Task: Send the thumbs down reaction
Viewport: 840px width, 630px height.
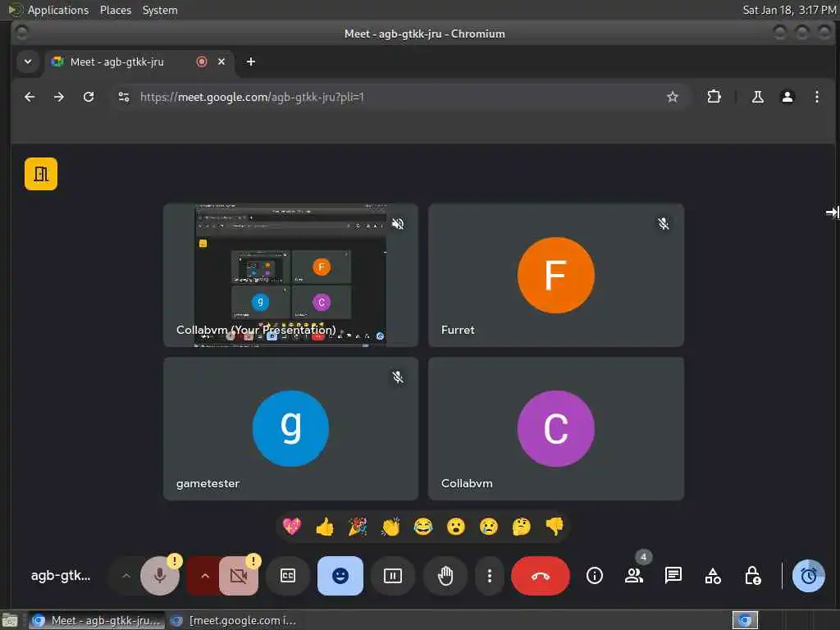Action: pyautogui.click(x=554, y=527)
